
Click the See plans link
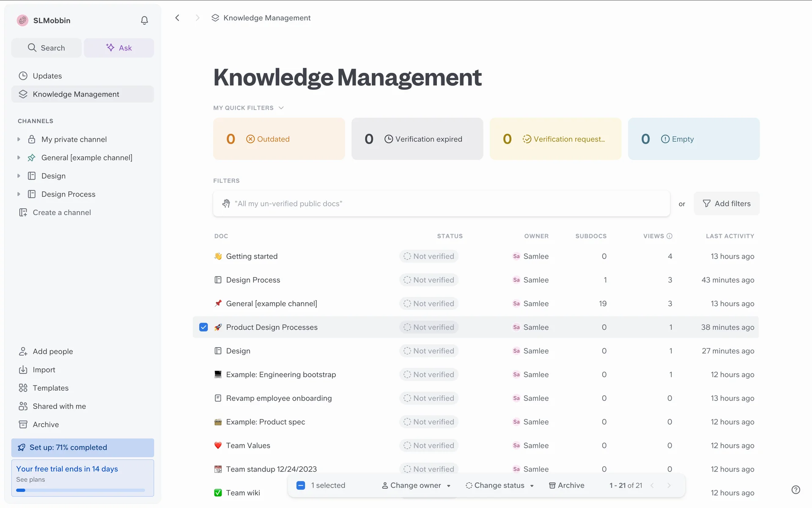click(30, 480)
